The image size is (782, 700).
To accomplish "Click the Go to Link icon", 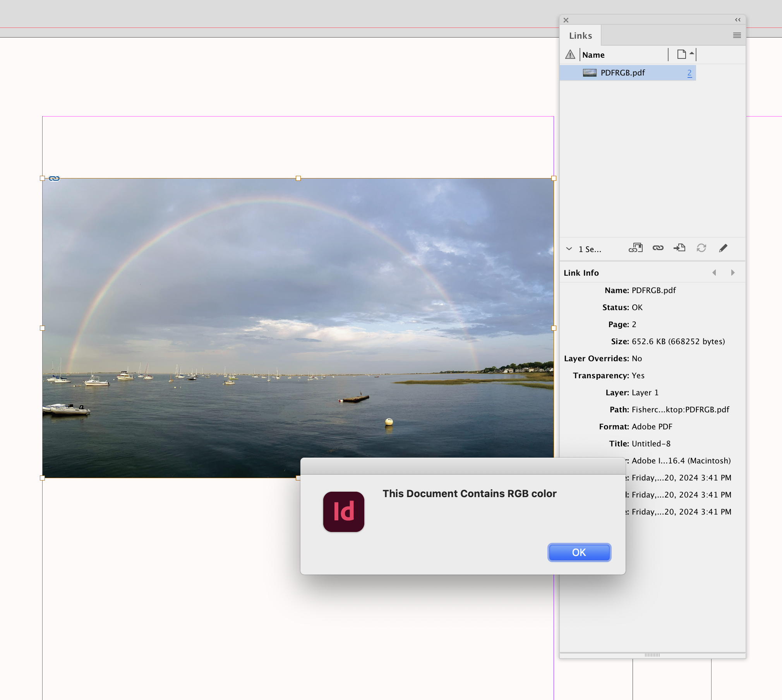I will pos(679,248).
